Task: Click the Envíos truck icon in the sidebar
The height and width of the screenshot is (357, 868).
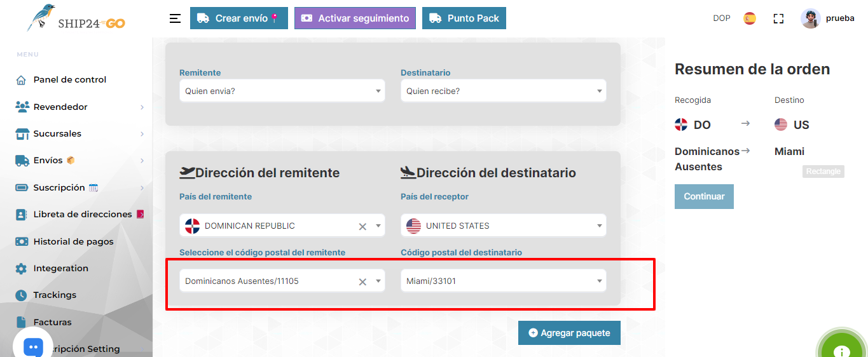Action: pos(22,161)
